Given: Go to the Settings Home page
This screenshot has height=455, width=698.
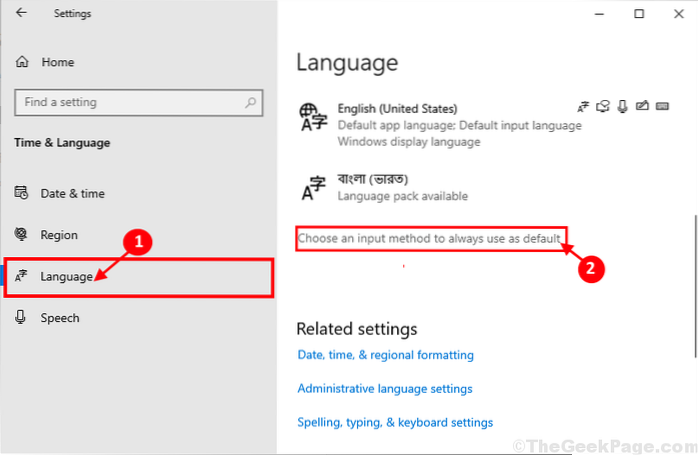Looking at the screenshot, I should pos(57,62).
